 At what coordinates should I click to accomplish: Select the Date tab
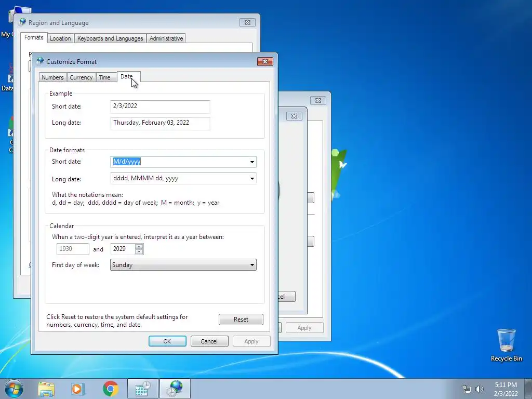pos(128,77)
